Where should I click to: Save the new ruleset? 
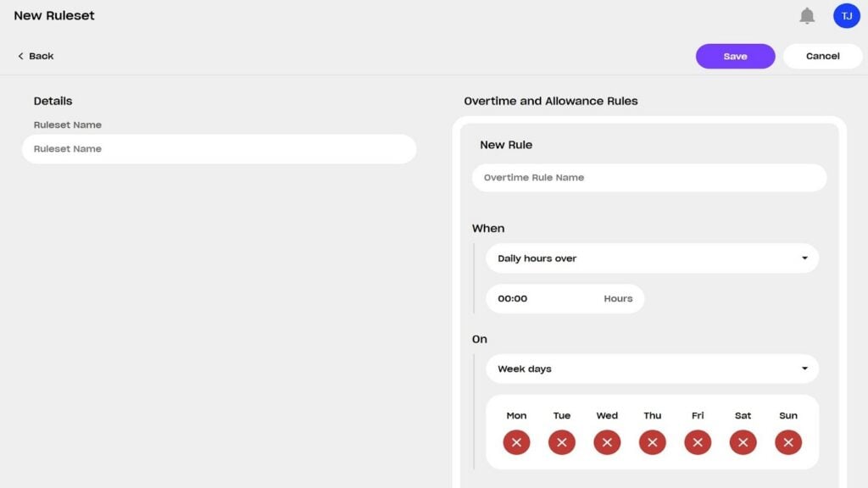[x=735, y=56]
